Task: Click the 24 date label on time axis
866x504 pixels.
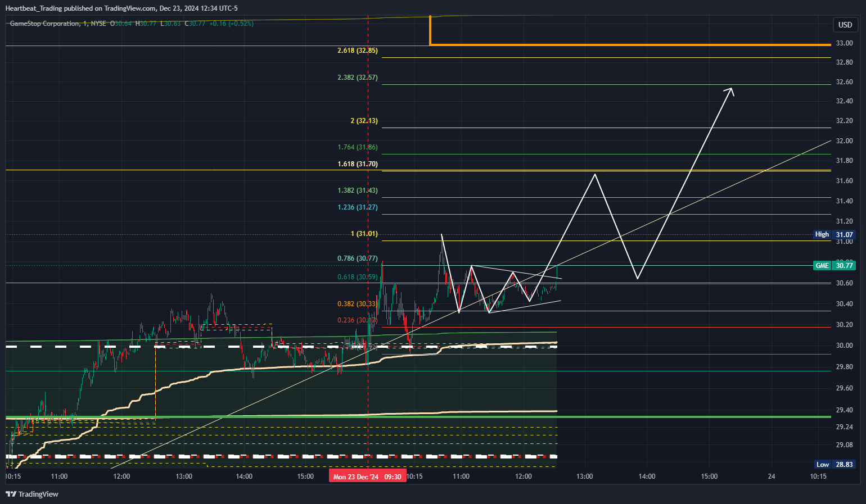Action: click(x=772, y=476)
